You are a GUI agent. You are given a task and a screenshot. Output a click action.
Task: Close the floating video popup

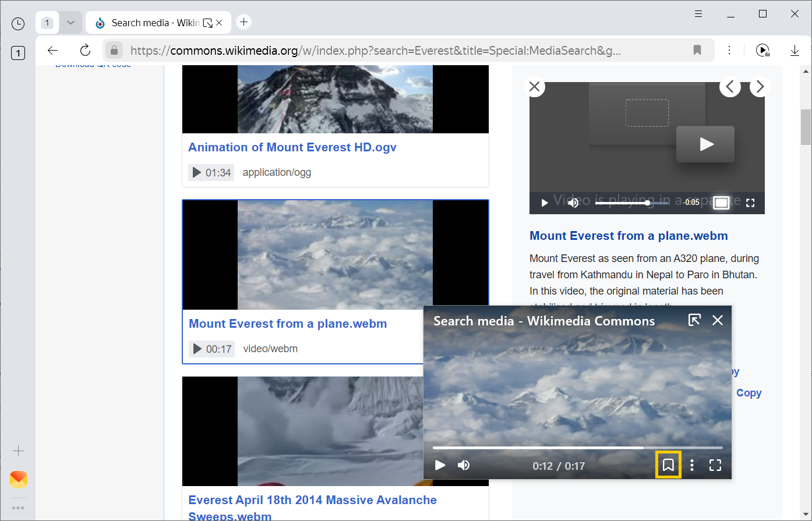(718, 320)
